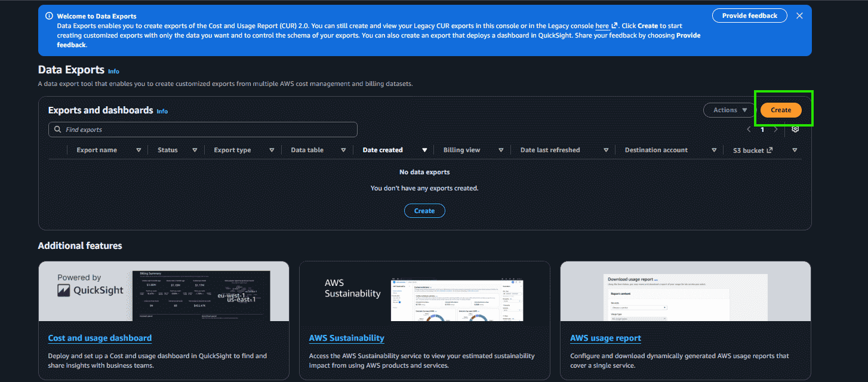The width and height of the screenshot is (868, 382).
Task: Sort by Destination account arrow
Action: pyautogui.click(x=714, y=150)
